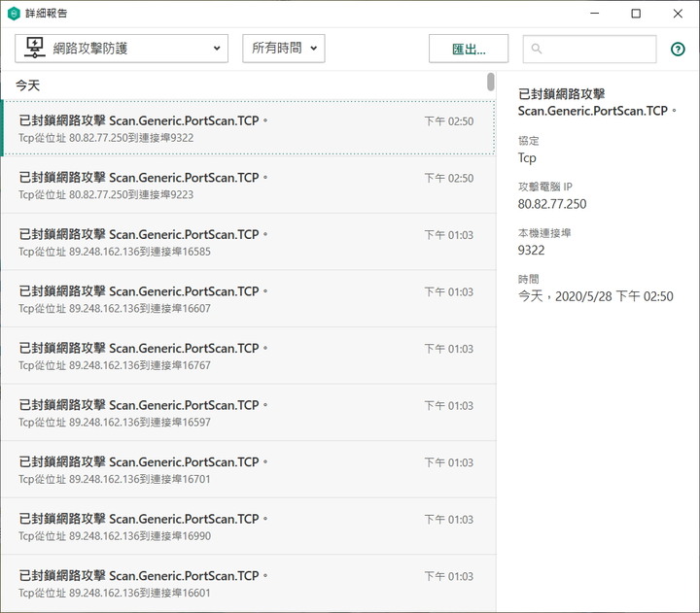
Task: Click 下午 02:50 time of port 9322 row
Action: tap(448, 121)
